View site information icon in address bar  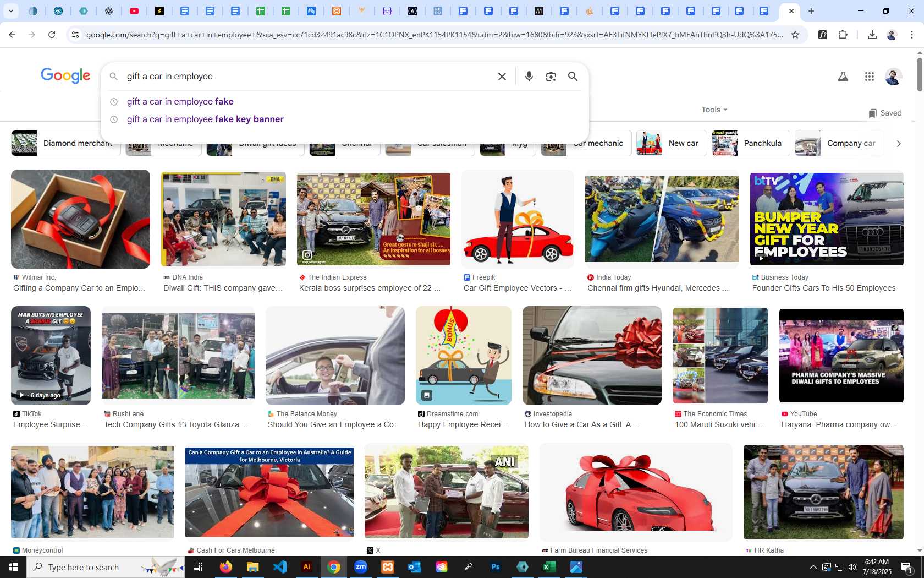75,35
